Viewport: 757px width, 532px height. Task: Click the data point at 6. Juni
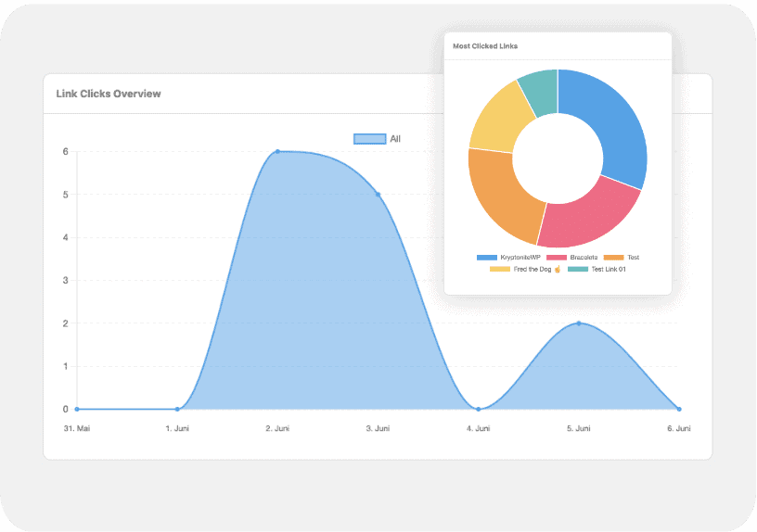coord(679,409)
